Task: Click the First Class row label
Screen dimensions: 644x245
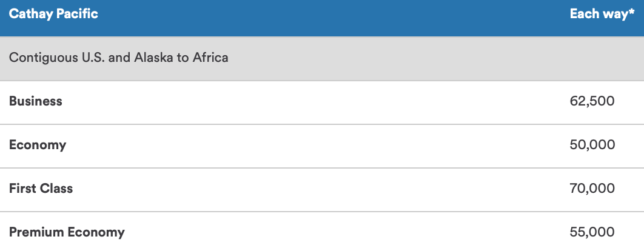Action: point(41,189)
